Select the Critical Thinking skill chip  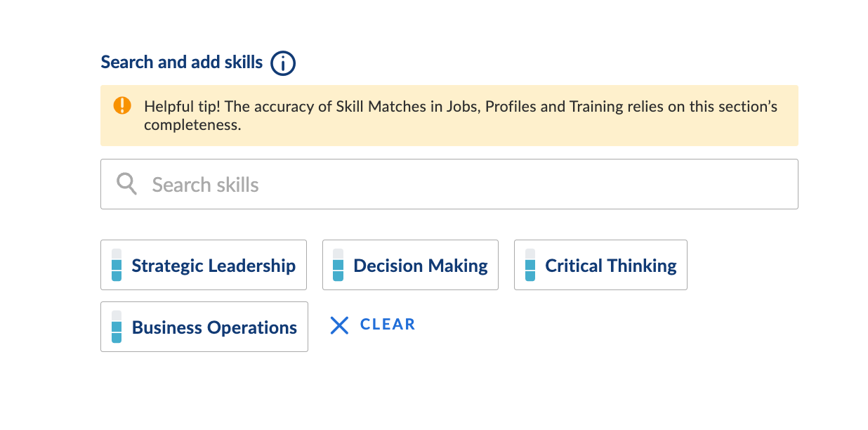point(600,265)
